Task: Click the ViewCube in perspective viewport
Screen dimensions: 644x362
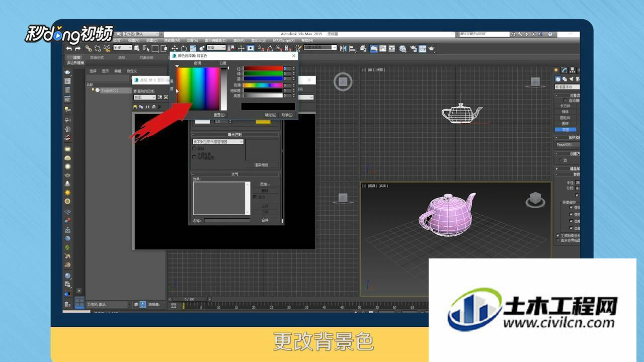Action: (535, 200)
